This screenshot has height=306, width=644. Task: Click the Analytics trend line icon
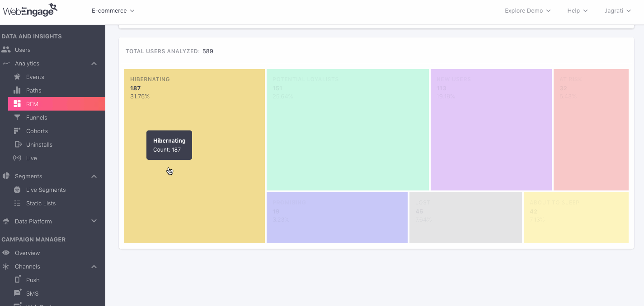pos(6,63)
